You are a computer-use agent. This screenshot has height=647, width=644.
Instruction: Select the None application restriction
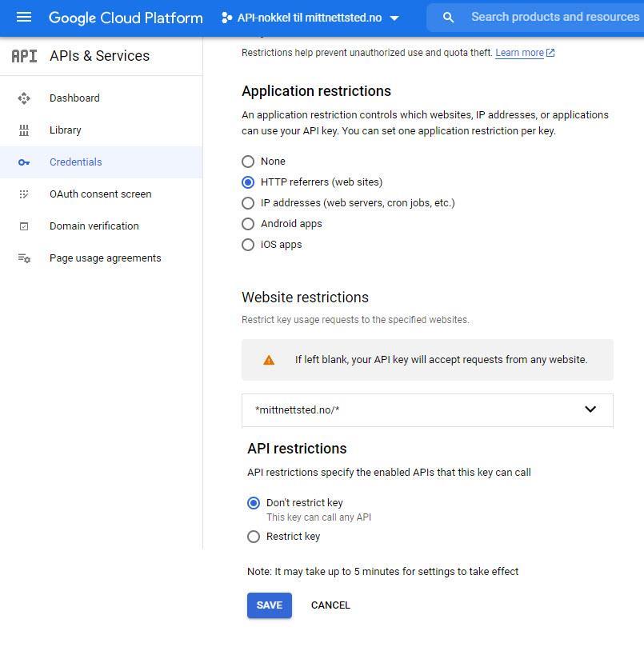click(248, 162)
